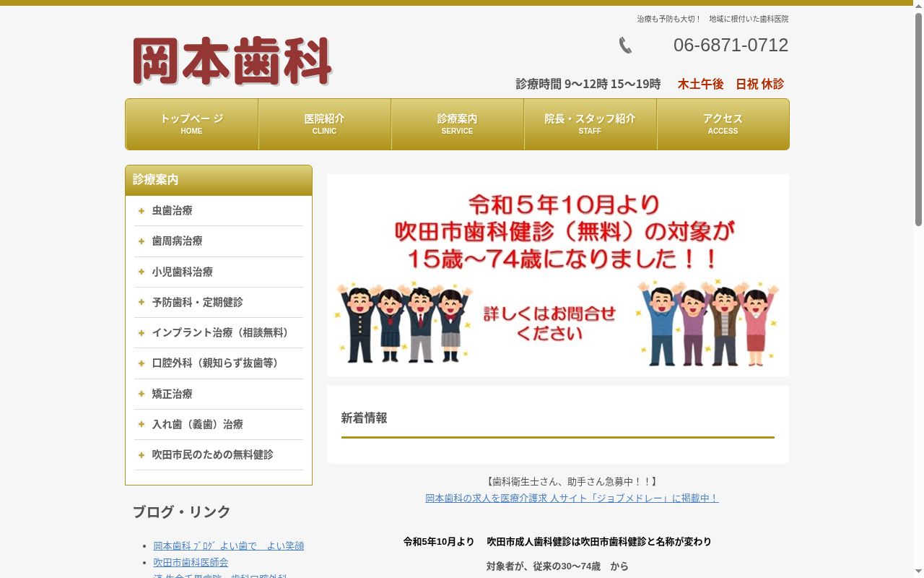Click the plus icon beside 入れ歯（義歯）治療
924x578 pixels.
[141, 424]
